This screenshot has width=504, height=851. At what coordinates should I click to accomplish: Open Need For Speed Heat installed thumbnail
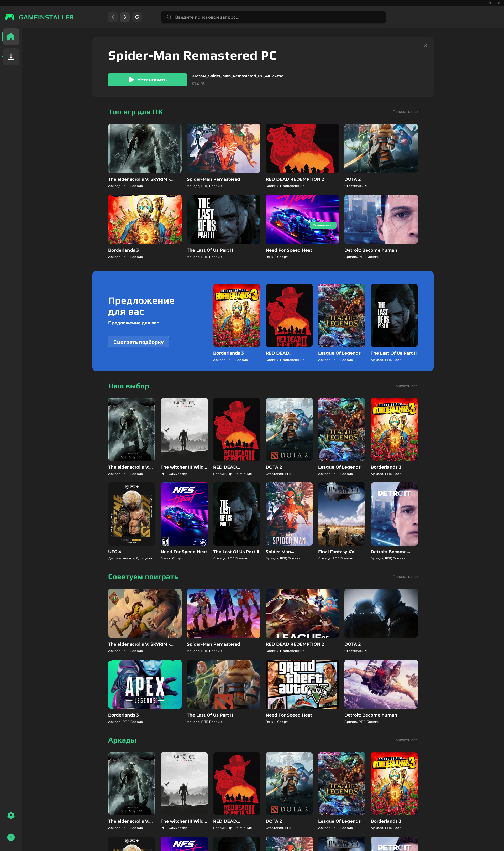tap(302, 219)
